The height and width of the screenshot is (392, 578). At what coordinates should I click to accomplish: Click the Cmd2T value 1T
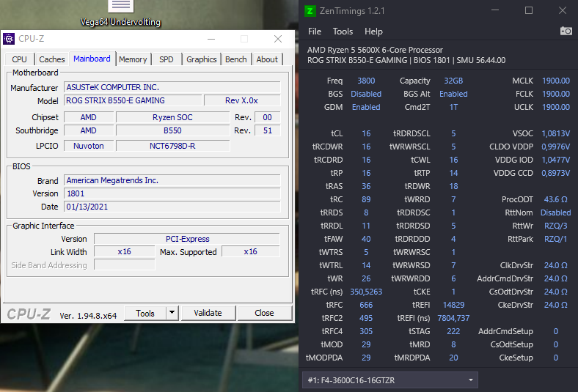(453, 107)
